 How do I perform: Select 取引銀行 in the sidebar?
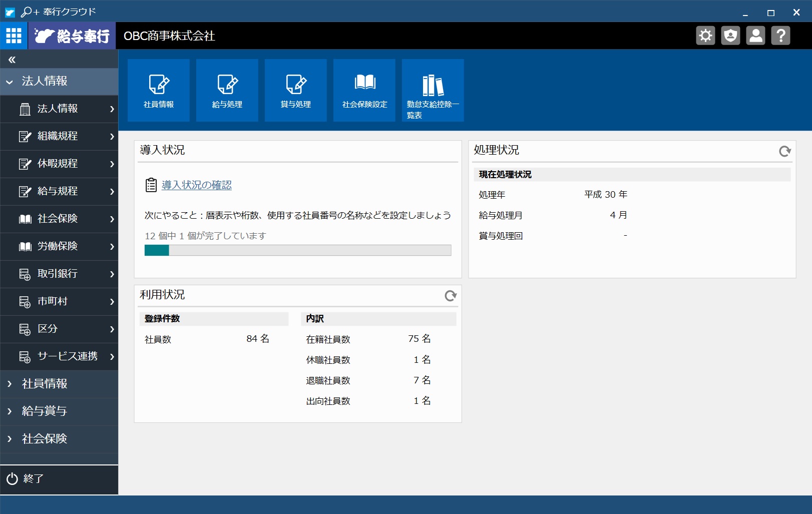59,274
